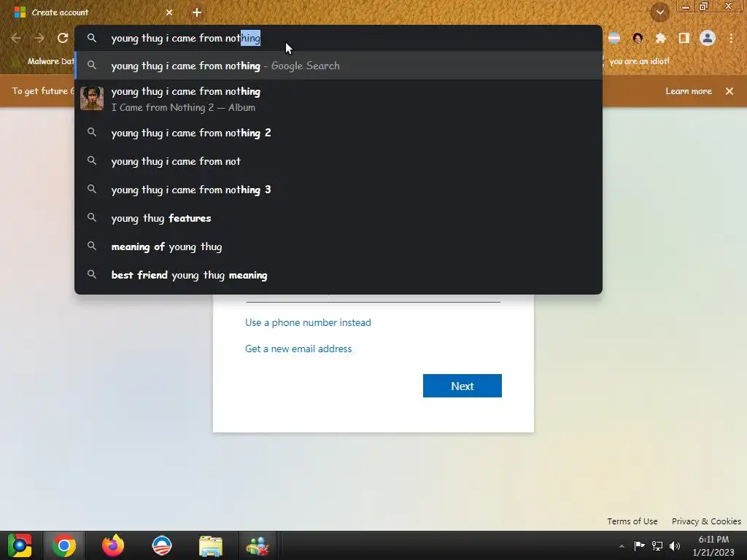Image resolution: width=747 pixels, height=560 pixels.
Task: Choose the 'I Came from Nothing 2 — Album' suggestion
Action: 338,99
